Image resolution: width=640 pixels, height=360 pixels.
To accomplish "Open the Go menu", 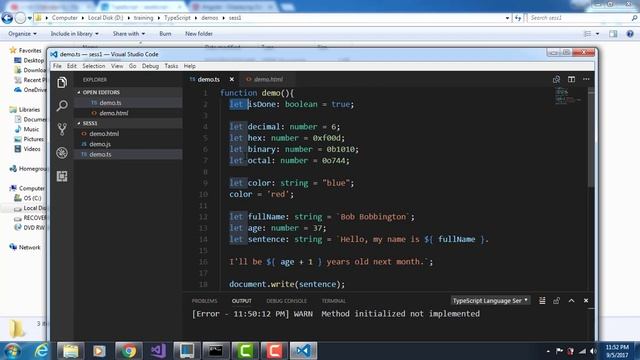I will pos(133,66).
